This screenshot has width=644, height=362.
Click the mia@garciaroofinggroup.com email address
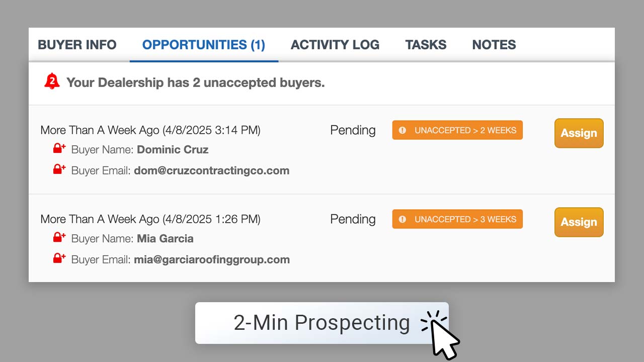pyautogui.click(x=212, y=259)
